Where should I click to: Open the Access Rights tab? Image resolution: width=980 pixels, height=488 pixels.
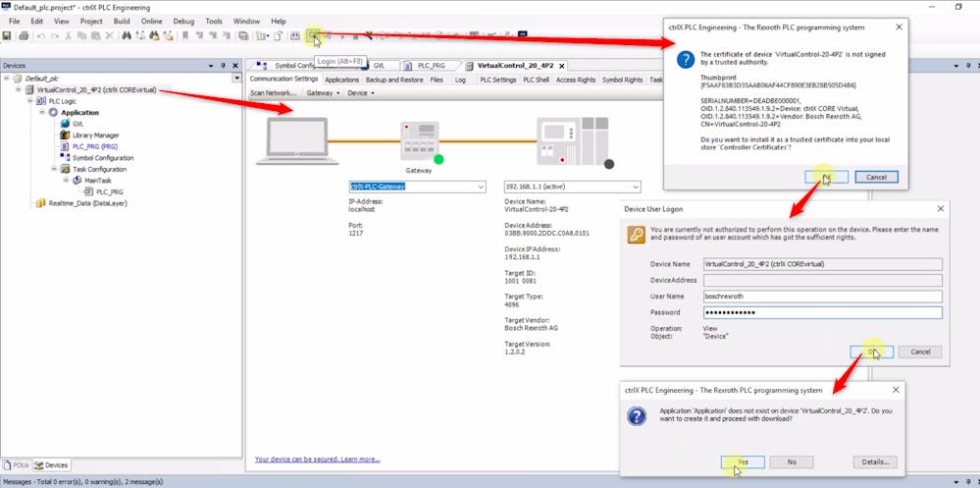click(x=576, y=81)
